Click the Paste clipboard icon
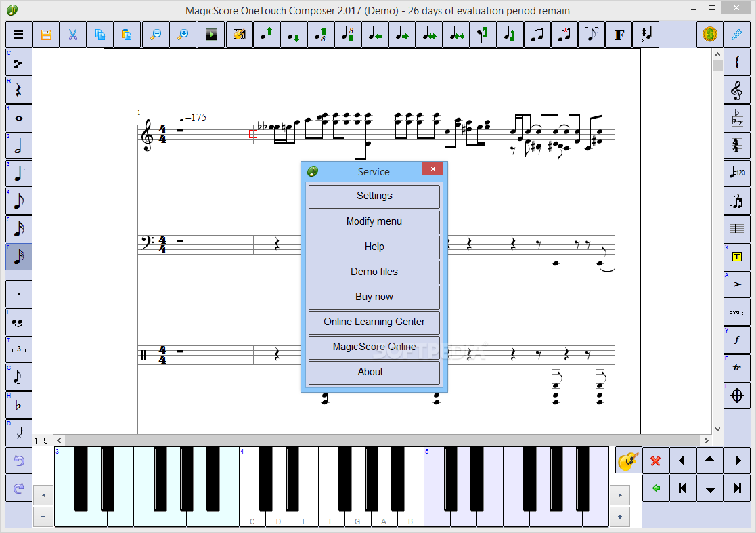This screenshot has height=533, width=756. click(x=127, y=35)
